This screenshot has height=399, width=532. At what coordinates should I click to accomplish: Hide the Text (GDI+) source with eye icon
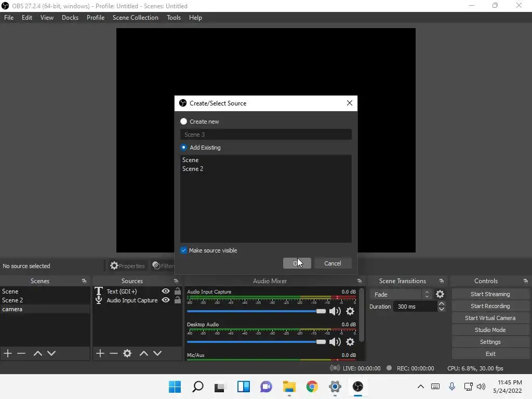[x=166, y=291]
